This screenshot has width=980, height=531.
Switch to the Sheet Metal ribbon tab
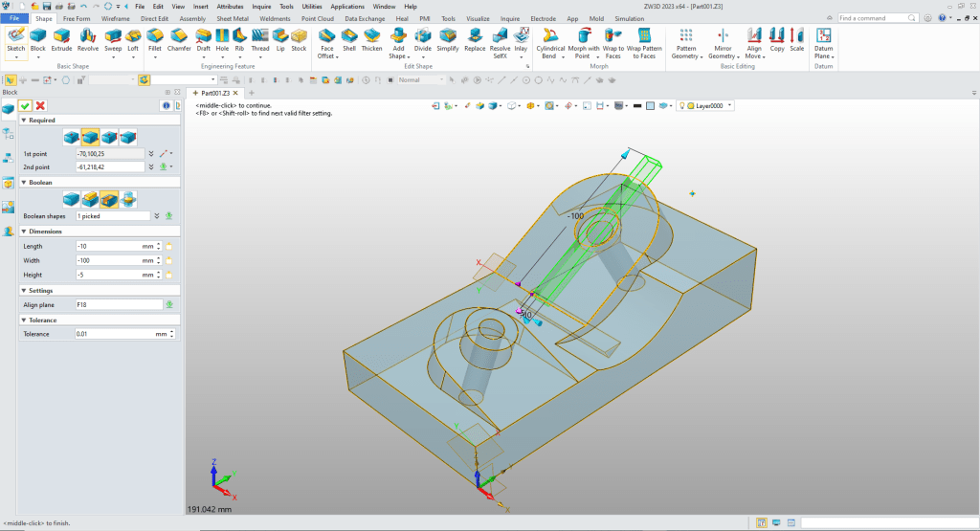[232, 18]
